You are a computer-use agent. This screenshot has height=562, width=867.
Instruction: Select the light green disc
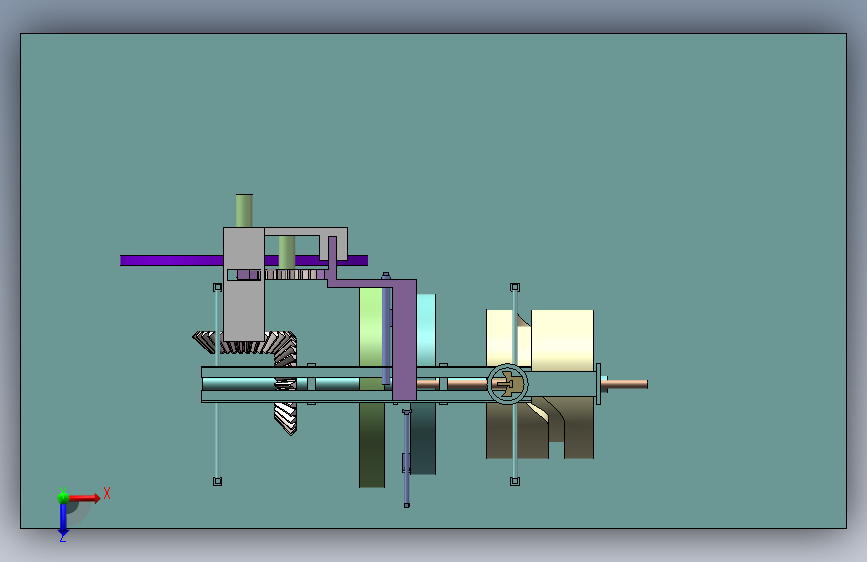pyautogui.click(x=370, y=326)
